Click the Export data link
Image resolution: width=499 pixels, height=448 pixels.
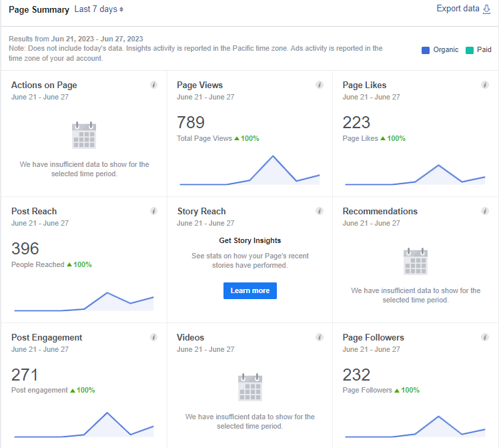pyautogui.click(x=458, y=9)
